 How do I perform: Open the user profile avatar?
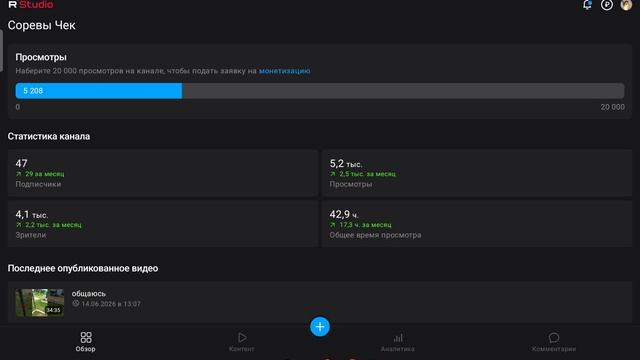click(x=626, y=4)
